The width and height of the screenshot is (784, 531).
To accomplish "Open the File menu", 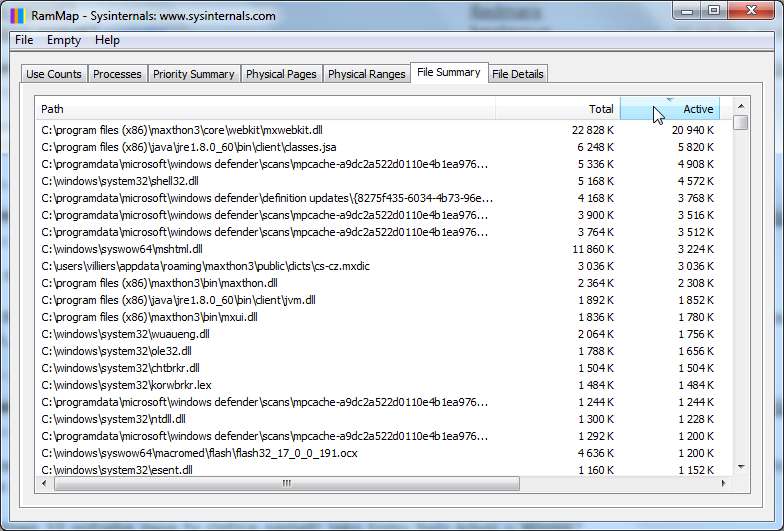I will 24,40.
